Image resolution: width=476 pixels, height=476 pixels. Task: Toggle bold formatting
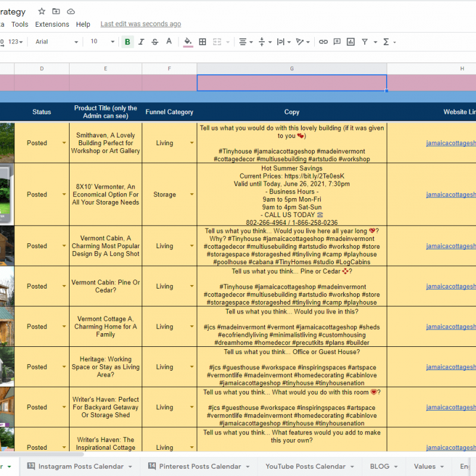[127, 42]
